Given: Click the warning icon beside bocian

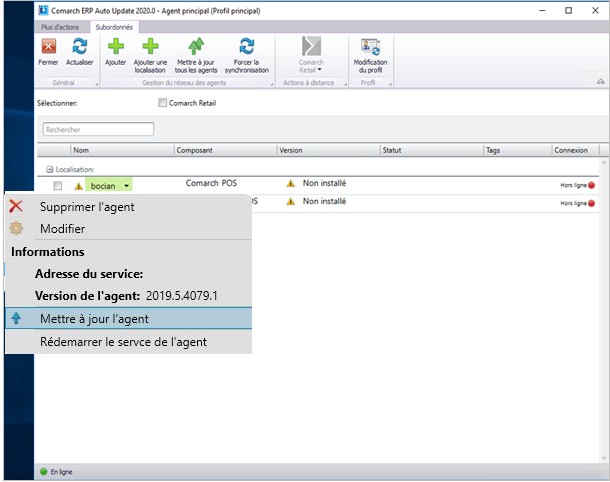Looking at the screenshot, I should coord(79,186).
